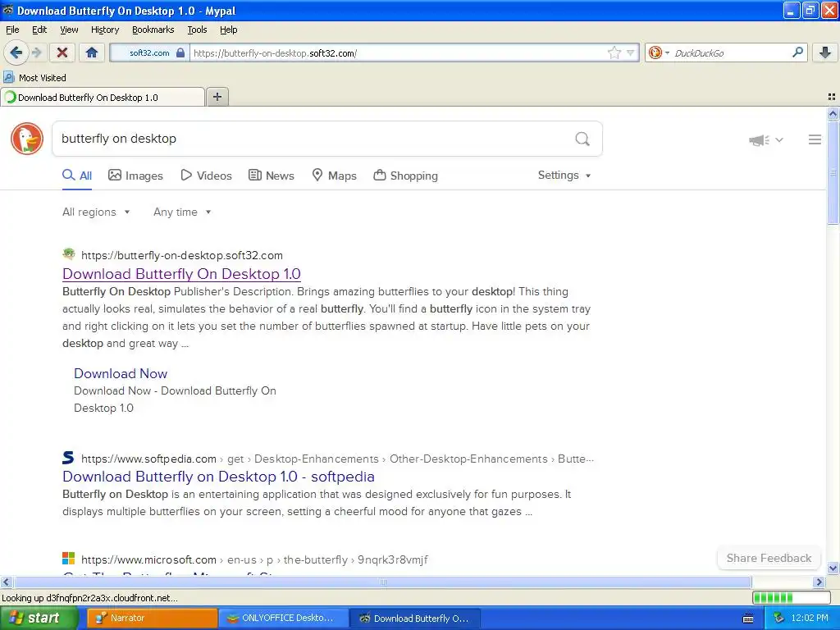The width and height of the screenshot is (840, 630).
Task: Open the Tools menu
Action: 197,30
